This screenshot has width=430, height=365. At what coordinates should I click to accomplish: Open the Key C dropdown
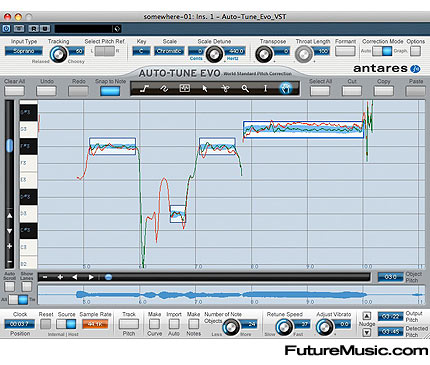(141, 51)
